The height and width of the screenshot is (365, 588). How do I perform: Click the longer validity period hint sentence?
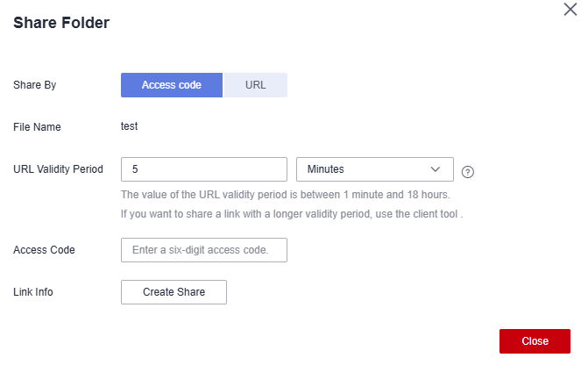point(292,214)
